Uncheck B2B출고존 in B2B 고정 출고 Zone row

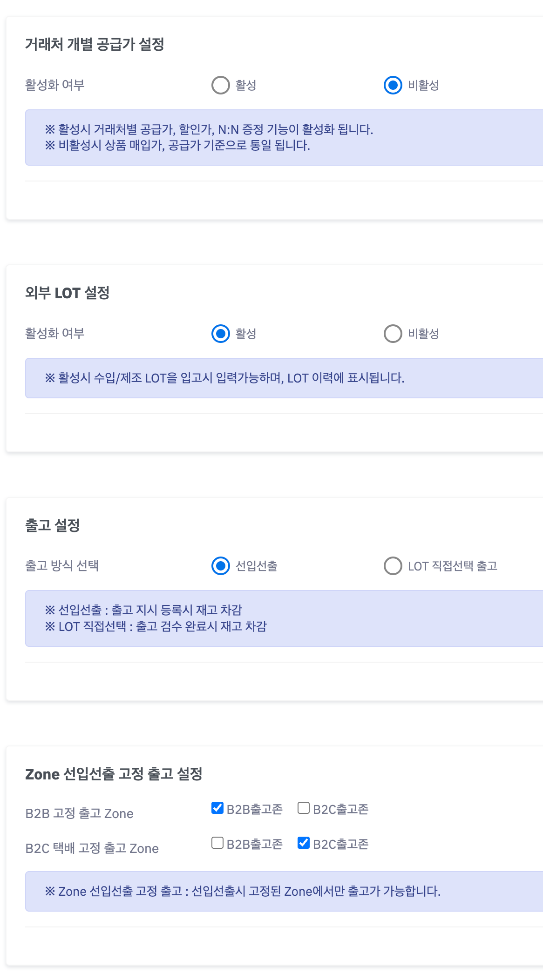[217, 808]
